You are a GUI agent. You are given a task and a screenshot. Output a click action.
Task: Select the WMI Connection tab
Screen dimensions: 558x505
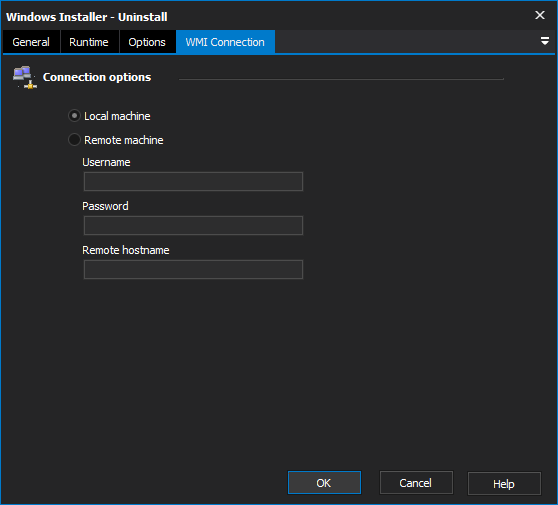(225, 42)
